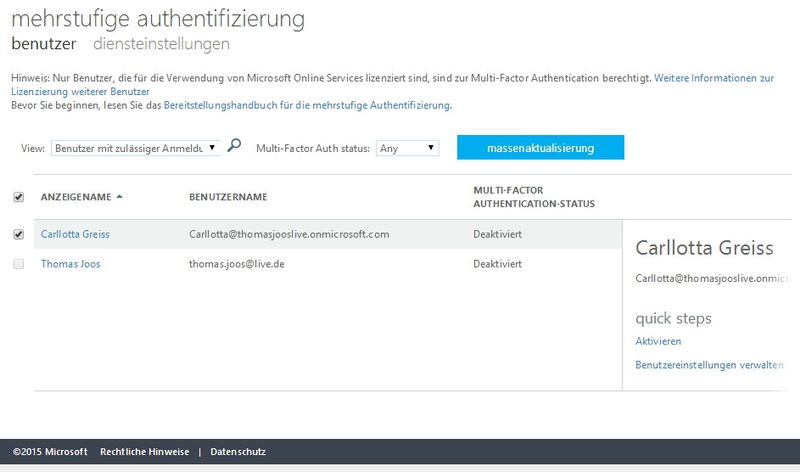The image size is (800, 472).
Task: Open the View filter dropdown
Action: coord(135,148)
